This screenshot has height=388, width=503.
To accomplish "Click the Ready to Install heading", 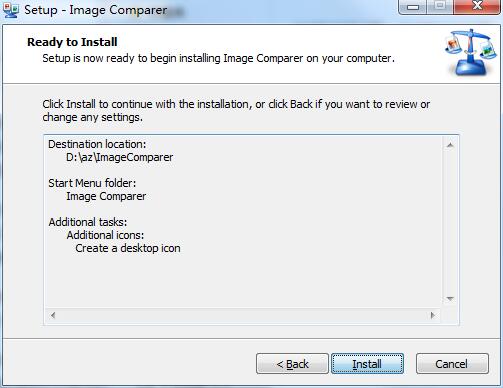I will (72, 42).
